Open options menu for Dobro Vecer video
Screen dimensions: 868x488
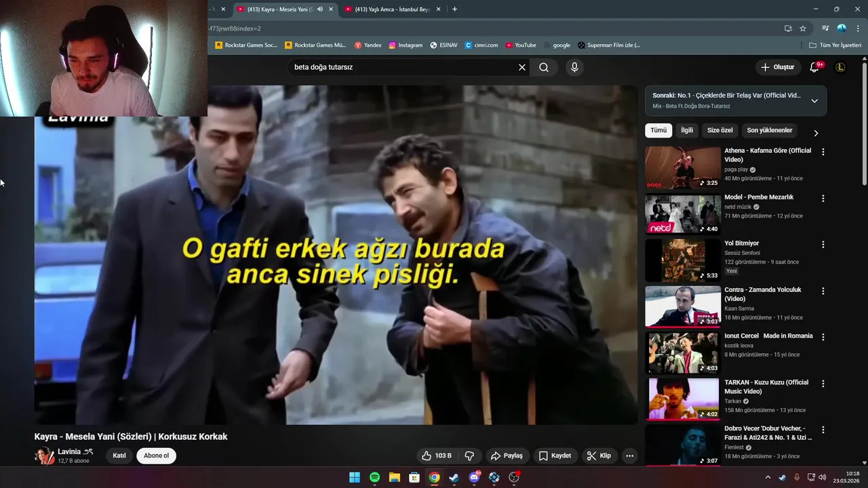[x=823, y=430]
